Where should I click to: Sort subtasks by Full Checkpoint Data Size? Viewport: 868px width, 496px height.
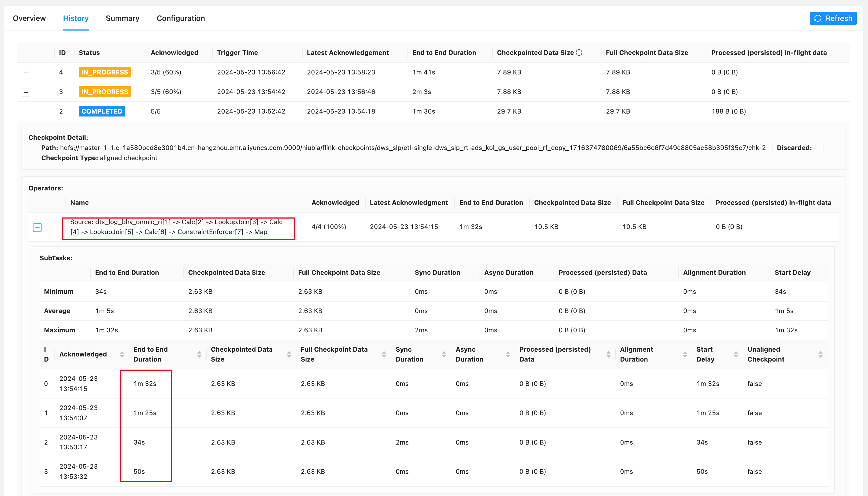click(384, 354)
